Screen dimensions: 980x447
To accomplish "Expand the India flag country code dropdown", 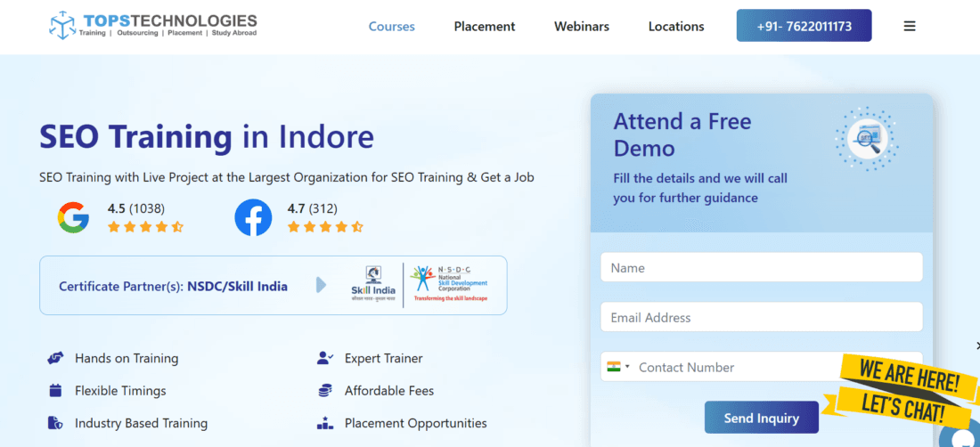I will (617, 367).
